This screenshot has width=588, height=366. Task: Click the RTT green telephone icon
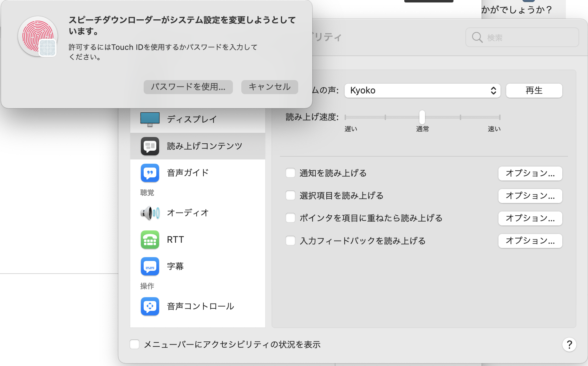pyautogui.click(x=150, y=240)
